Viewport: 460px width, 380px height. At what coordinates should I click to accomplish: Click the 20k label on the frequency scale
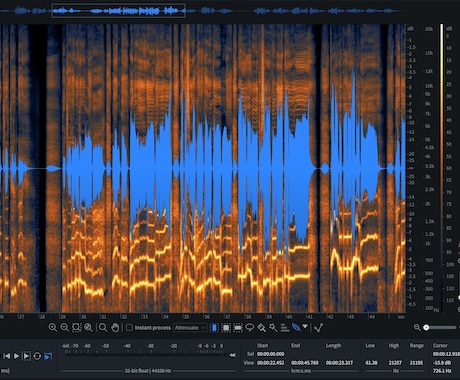428,29
